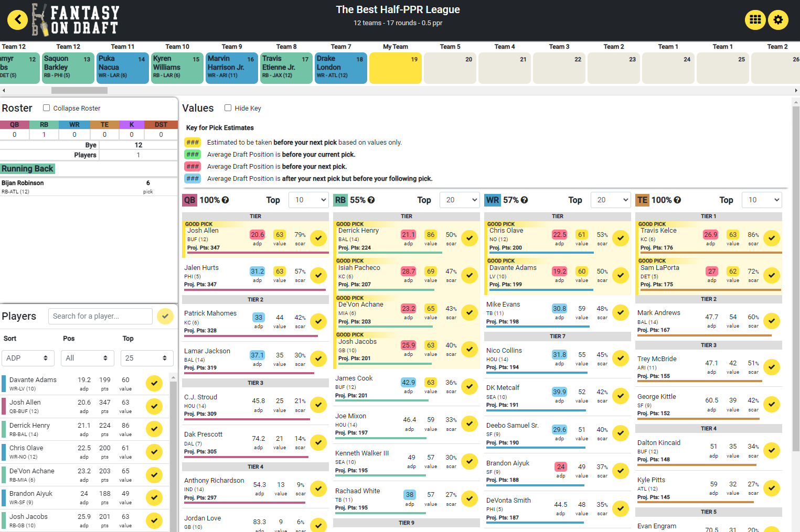Toggle the Hide Key checkbox
Image resolution: width=800 pixels, height=532 pixels.
pyautogui.click(x=228, y=108)
